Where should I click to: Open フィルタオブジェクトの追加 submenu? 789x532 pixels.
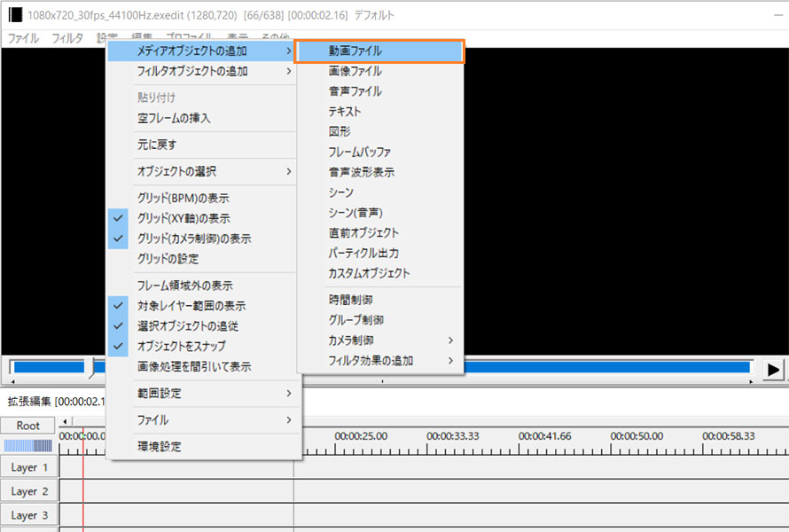(201, 71)
